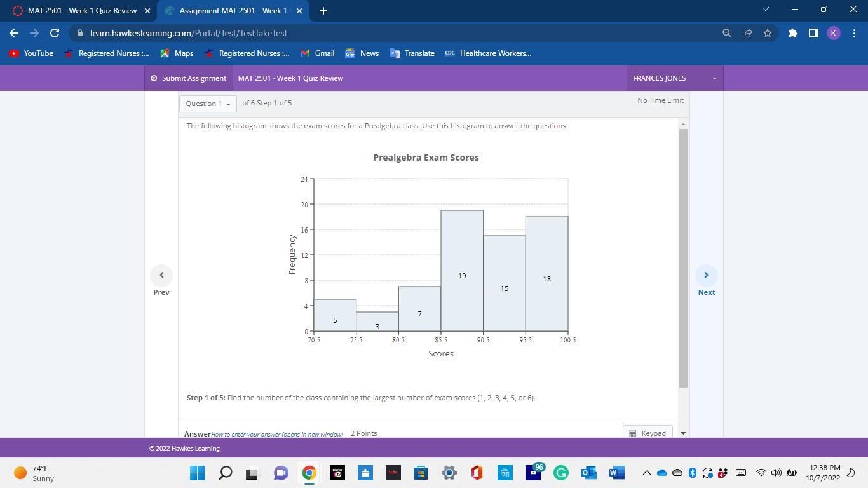Expand the Question 1 dropdown
This screenshot has height=488, width=868.
pyautogui.click(x=208, y=104)
